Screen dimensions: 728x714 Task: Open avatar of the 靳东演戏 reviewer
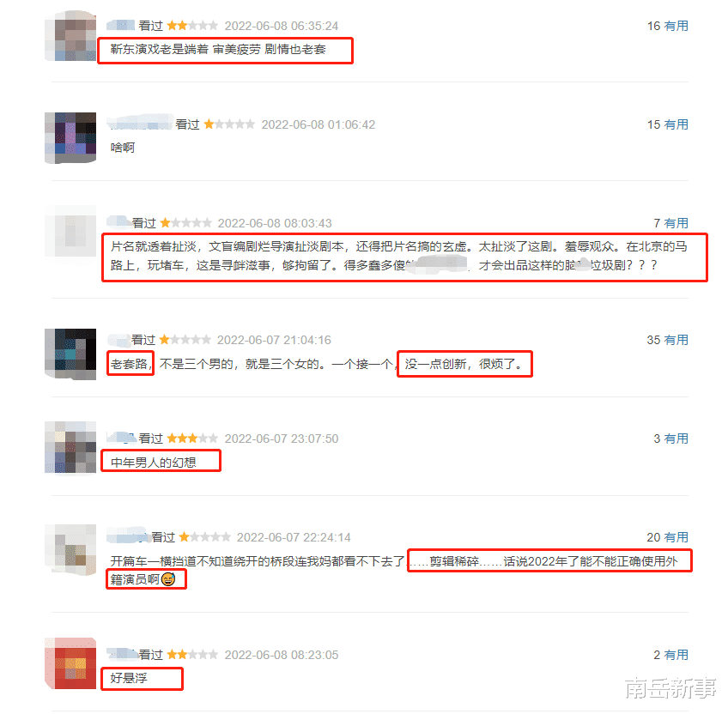pyautogui.click(x=70, y=36)
